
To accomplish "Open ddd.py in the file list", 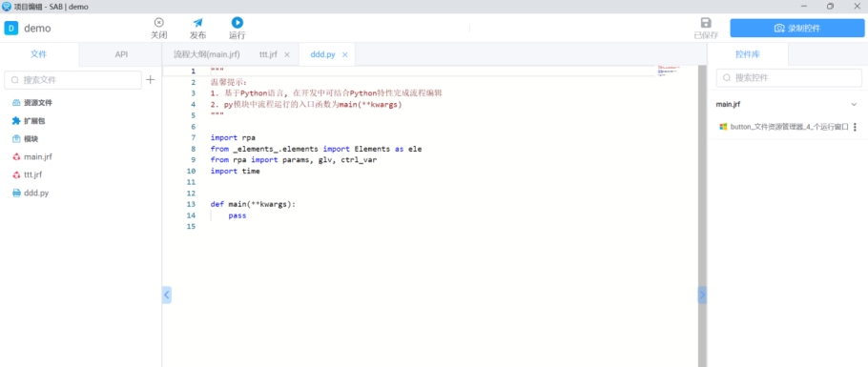I will pyautogui.click(x=36, y=194).
